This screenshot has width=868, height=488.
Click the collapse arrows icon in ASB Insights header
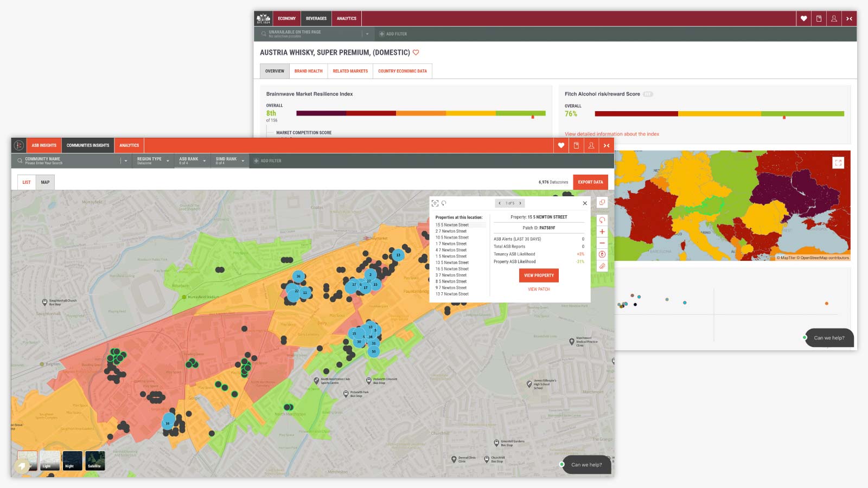pyautogui.click(x=607, y=145)
